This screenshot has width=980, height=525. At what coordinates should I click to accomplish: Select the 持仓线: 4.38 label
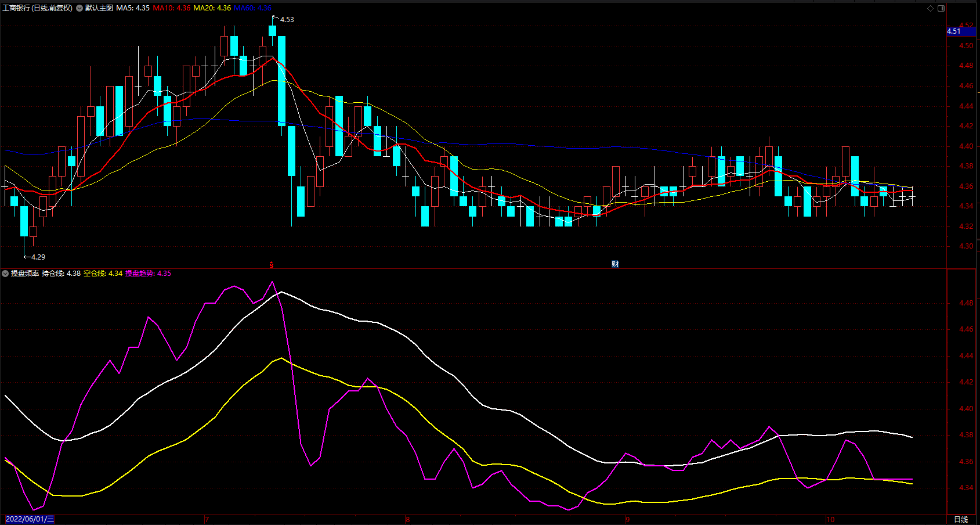point(61,274)
